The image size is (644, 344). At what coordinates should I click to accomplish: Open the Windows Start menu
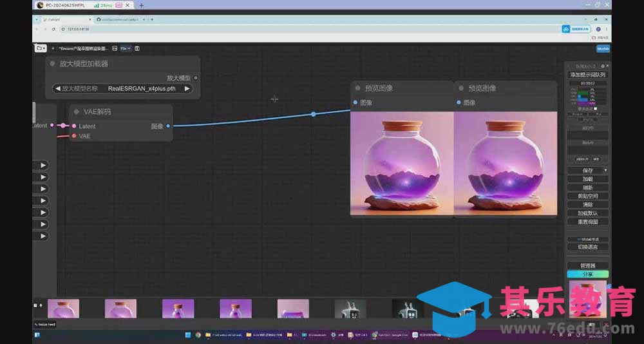pos(187,334)
